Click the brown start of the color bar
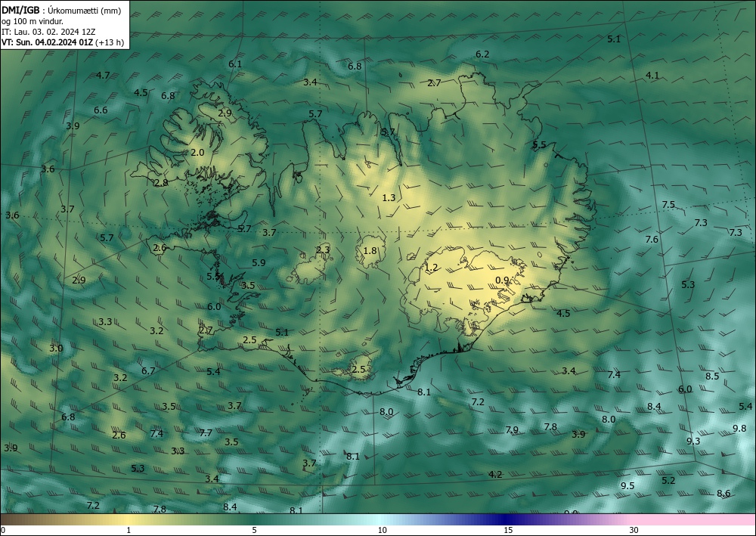The width and height of the screenshot is (756, 536). point(14,519)
